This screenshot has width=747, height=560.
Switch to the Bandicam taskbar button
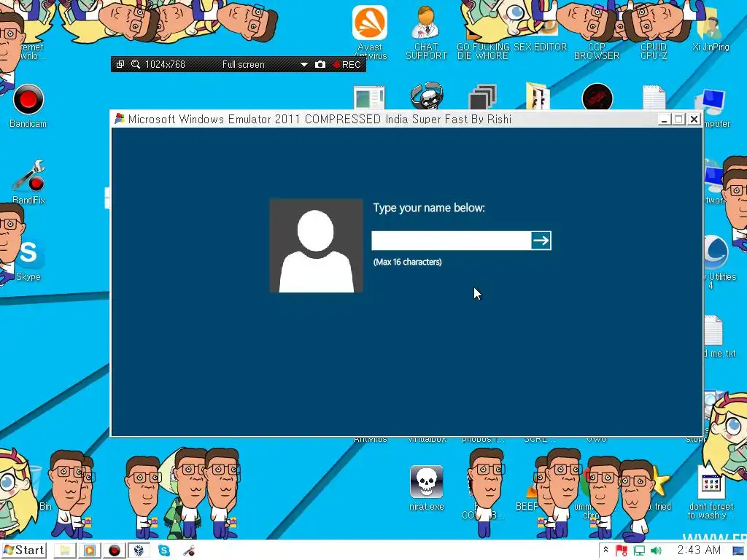(x=115, y=551)
